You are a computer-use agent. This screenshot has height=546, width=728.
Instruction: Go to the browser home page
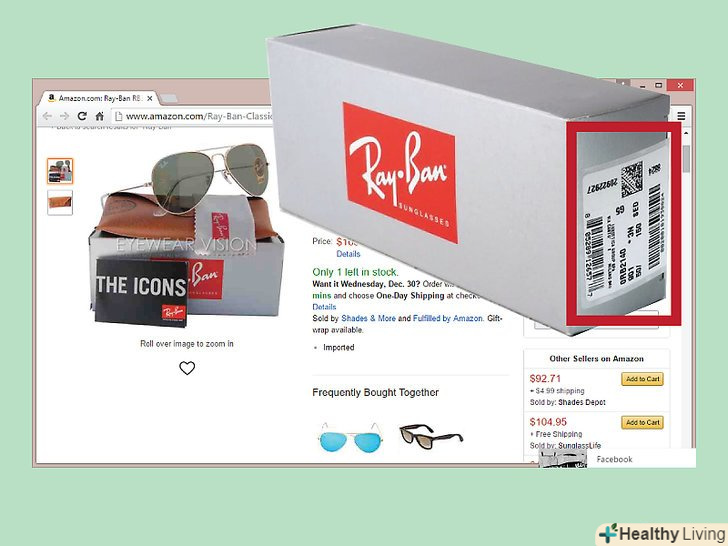(99, 116)
